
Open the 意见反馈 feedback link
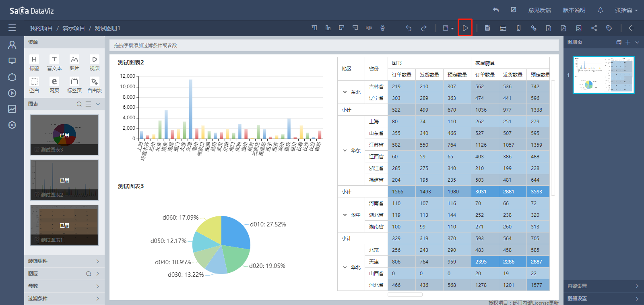(x=540, y=10)
